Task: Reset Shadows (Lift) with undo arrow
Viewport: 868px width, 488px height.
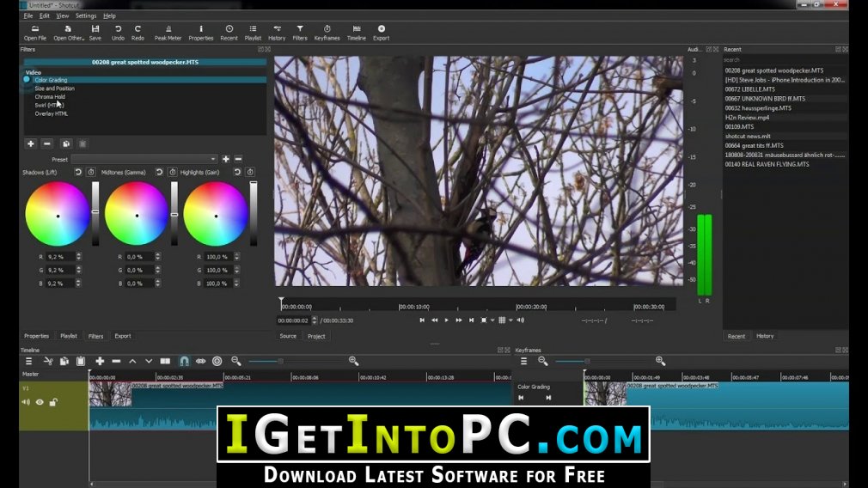Action: [x=78, y=172]
